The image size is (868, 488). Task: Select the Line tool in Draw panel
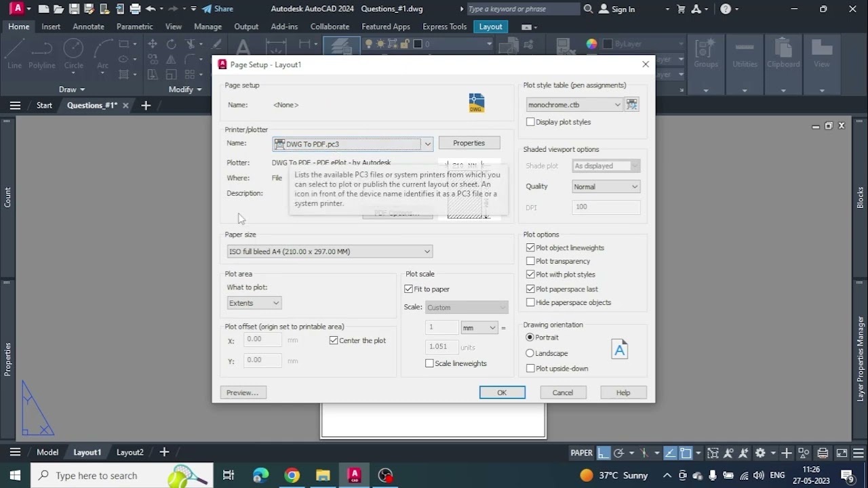tap(15, 54)
